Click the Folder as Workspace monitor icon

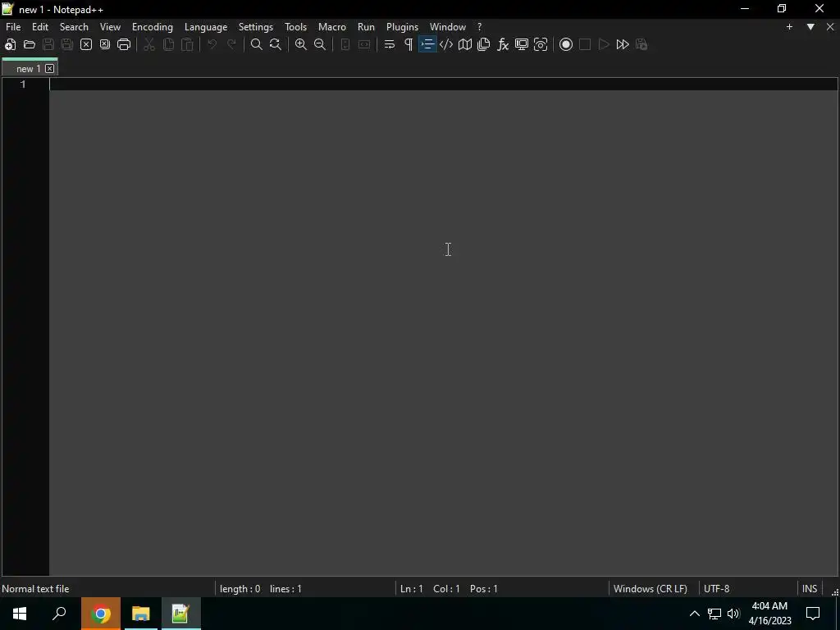pyautogui.click(x=522, y=44)
